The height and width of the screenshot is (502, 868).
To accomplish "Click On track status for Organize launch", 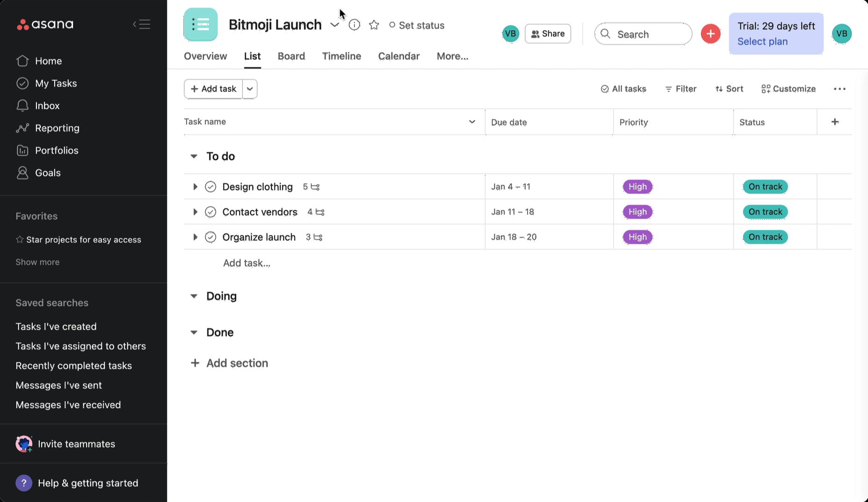I will tap(765, 237).
